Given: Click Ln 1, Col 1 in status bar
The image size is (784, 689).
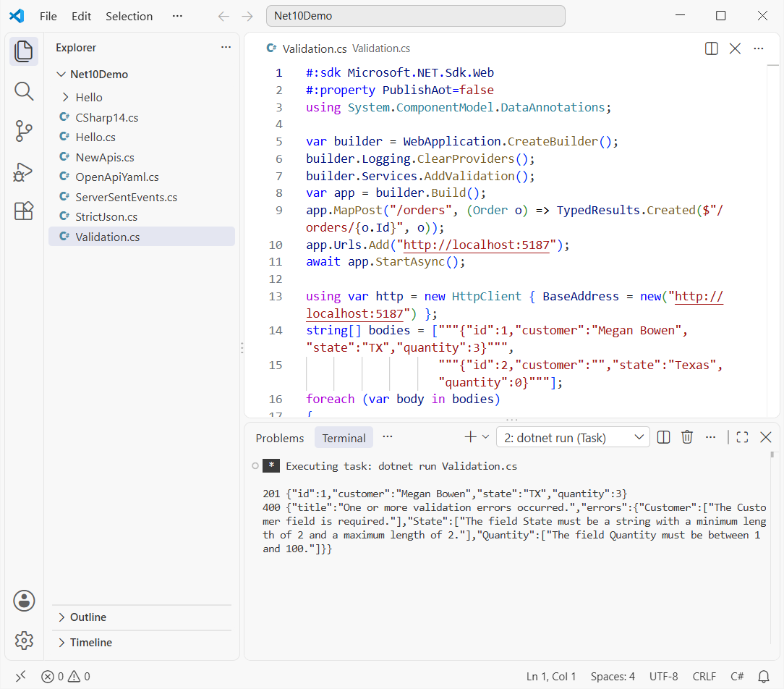Looking at the screenshot, I should [x=551, y=677].
